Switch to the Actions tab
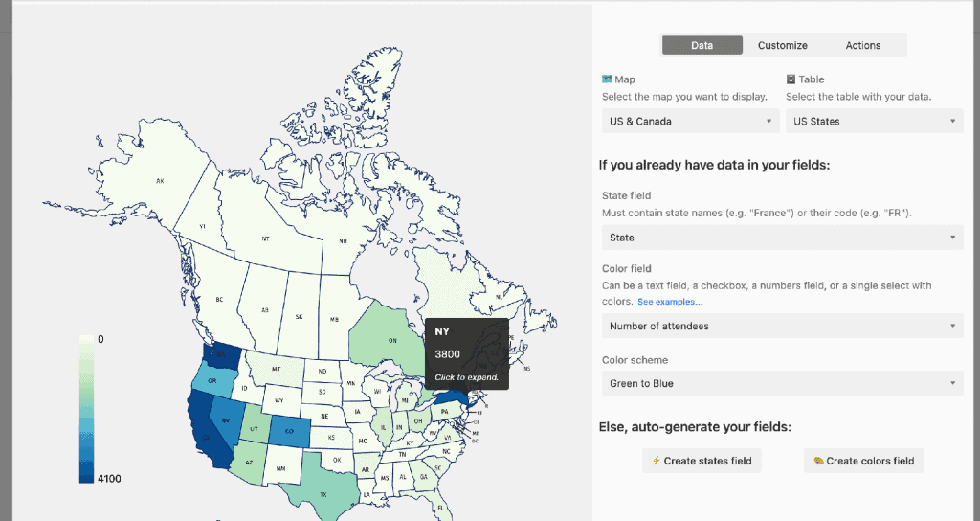 [863, 45]
